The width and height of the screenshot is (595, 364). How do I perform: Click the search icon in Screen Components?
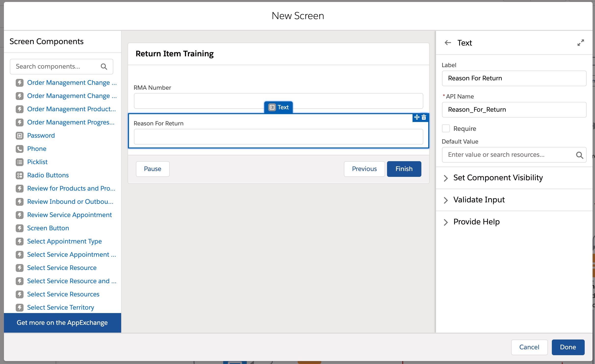pos(104,66)
